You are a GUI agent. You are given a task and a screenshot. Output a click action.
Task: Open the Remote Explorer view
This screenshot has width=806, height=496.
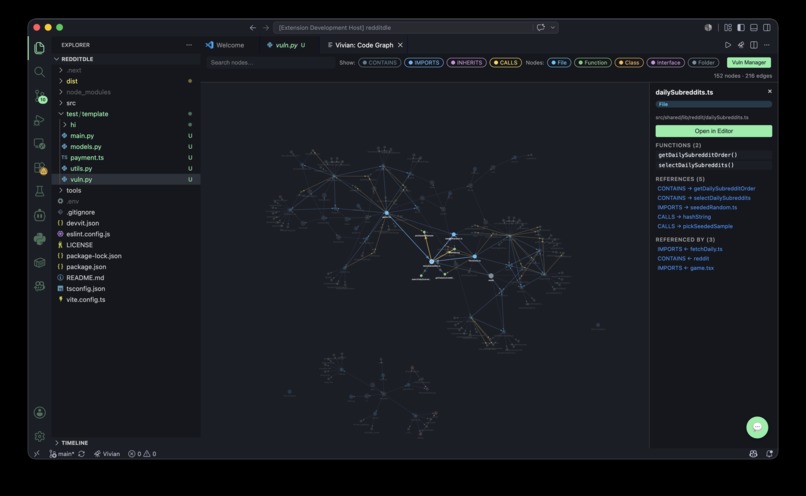pyautogui.click(x=39, y=144)
